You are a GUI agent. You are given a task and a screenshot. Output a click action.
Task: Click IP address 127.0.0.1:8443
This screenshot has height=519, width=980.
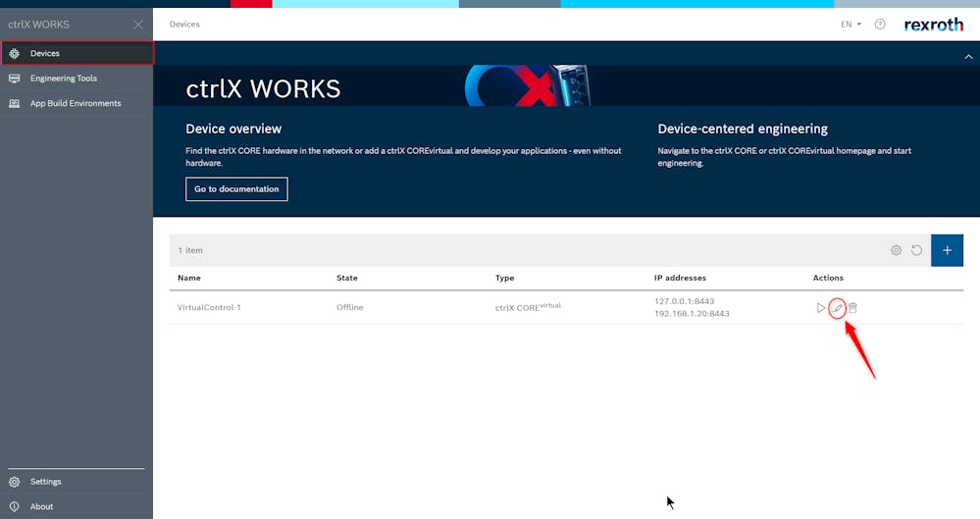click(x=685, y=301)
